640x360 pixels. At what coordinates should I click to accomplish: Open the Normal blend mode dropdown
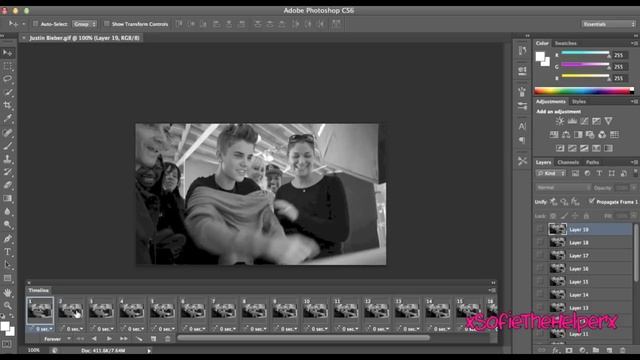click(x=563, y=187)
